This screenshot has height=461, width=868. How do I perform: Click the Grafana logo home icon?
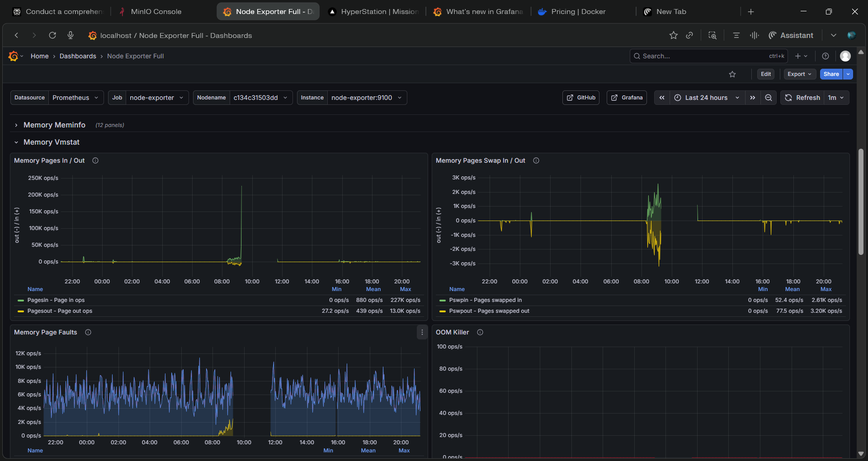pos(13,56)
